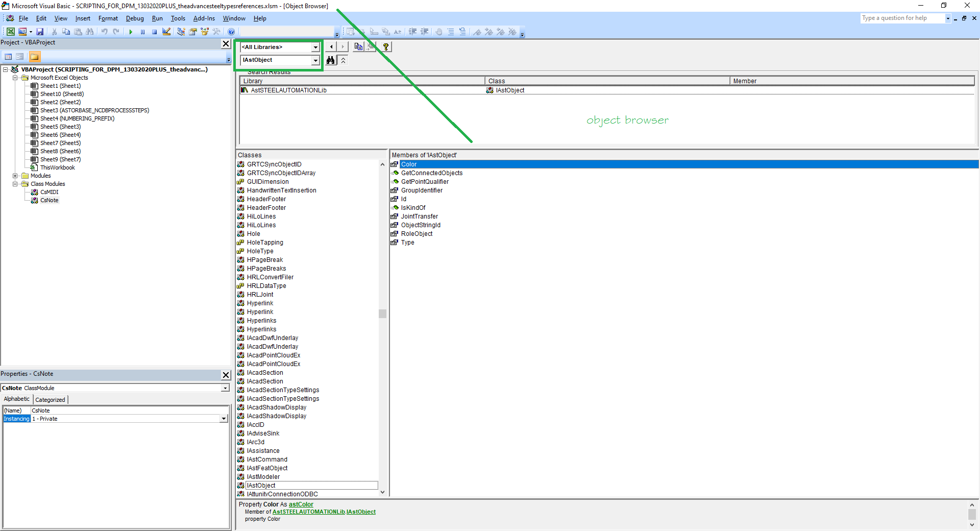Click the View Microsoft Excel icon
Viewport: 980px width, 531px height.
point(10,31)
